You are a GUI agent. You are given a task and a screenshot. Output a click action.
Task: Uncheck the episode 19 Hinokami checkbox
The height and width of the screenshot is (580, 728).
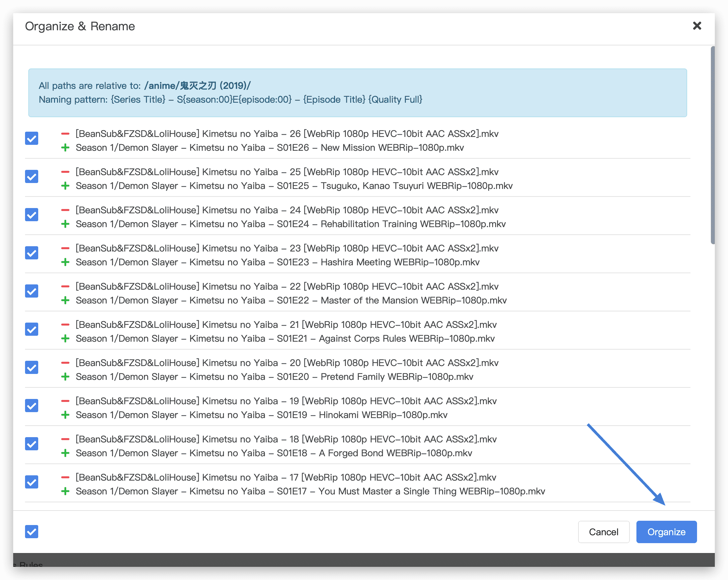(32, 405)
